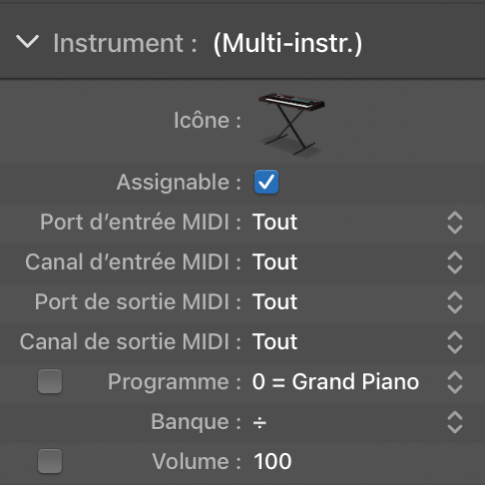Collapse the Instrument inspector section
Viewport: 487px width, 489px height.
click(27, 43)
